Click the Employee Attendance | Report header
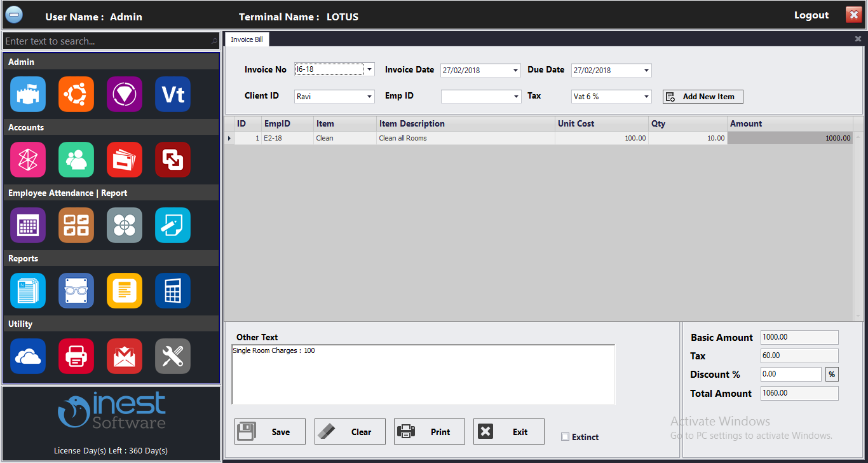The width and height of the screenshot is (868, 463). [x=111, y=193]
